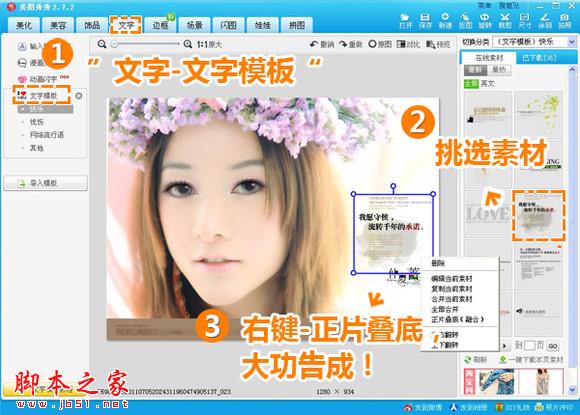Select the 动画闪字 animated text icon

point(22,79)
